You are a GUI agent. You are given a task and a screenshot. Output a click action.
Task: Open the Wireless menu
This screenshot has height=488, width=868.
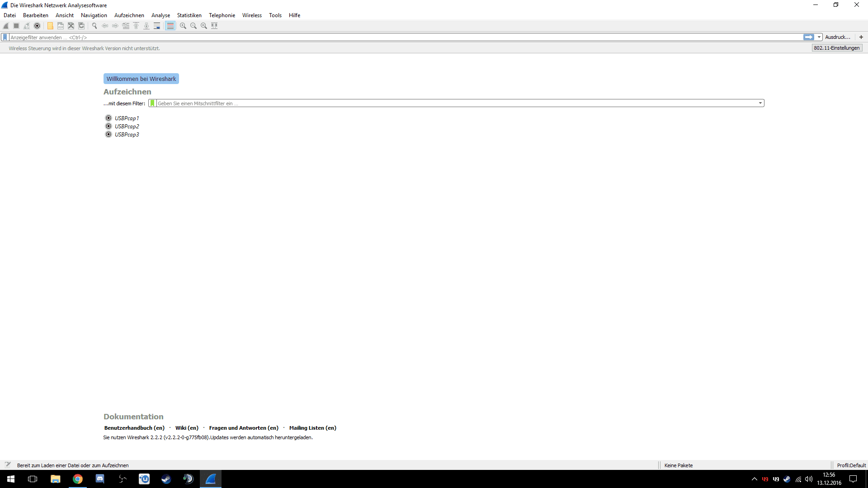[252, 15]
